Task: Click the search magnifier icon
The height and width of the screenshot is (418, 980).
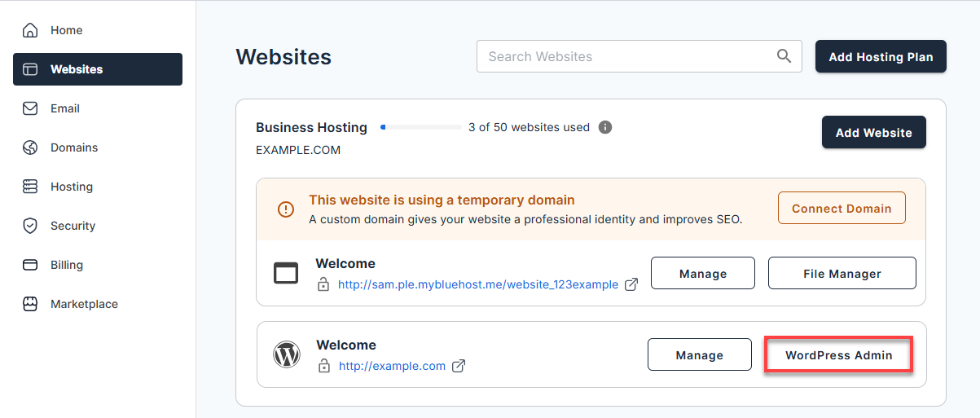Action: (x=784, y=56)
